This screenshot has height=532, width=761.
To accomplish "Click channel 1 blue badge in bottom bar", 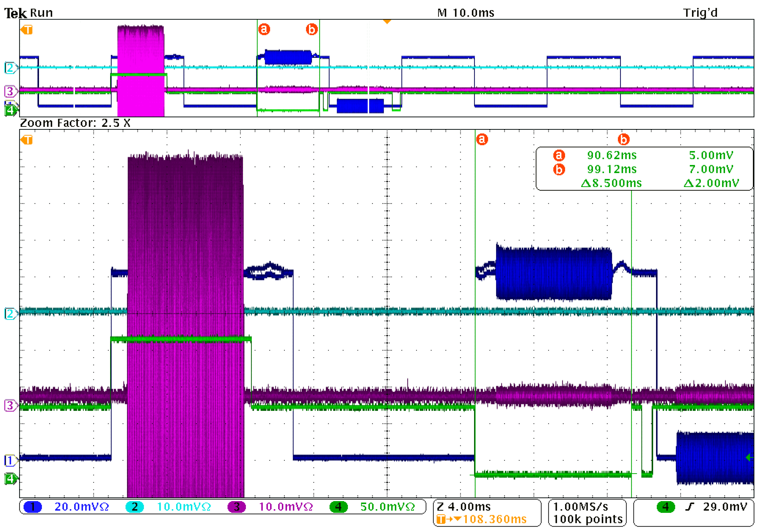I will coord(32,507).
